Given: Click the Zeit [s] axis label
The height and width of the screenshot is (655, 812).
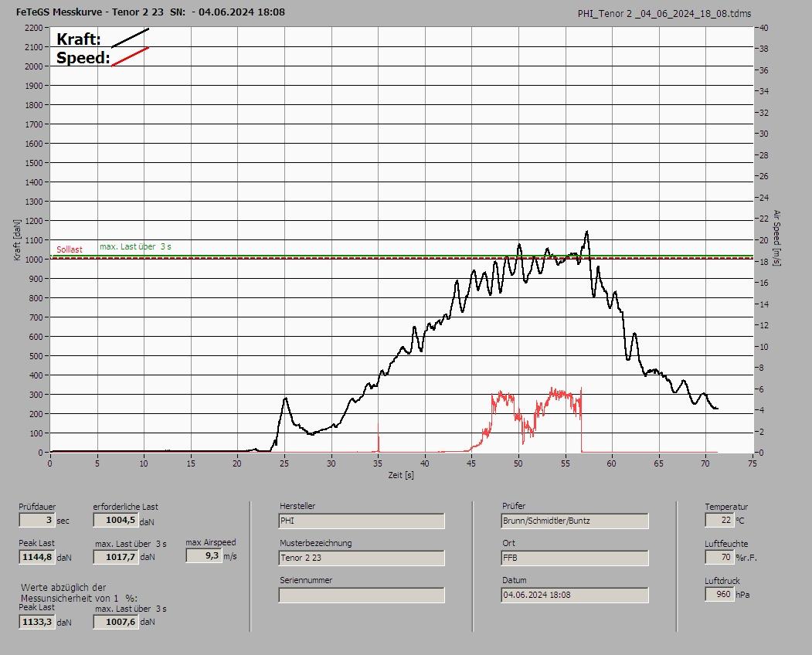Looking at the screenshot, I should pyautogui.click(x=401, y=475).
